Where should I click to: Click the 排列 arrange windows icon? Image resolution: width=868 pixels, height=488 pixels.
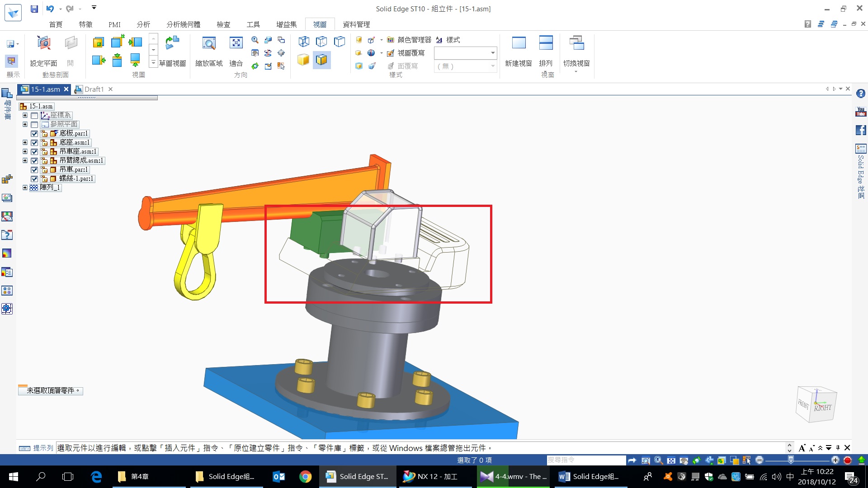pos(546,44)
